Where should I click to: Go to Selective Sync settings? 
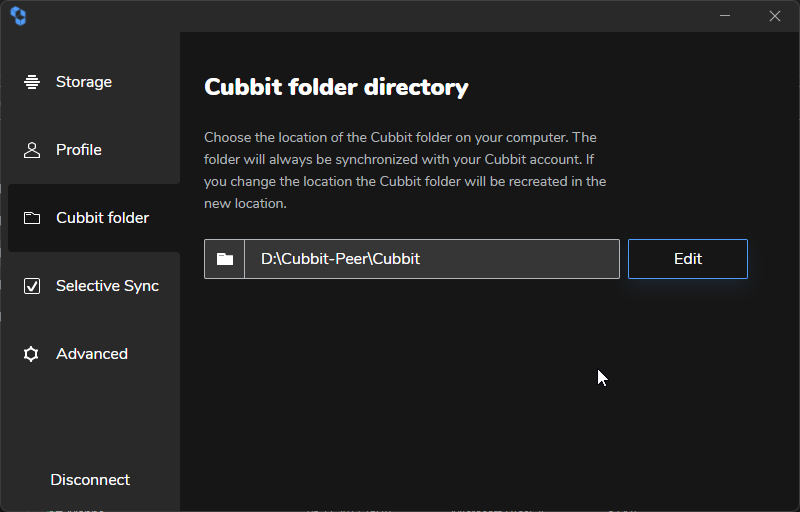(x=94, y=286)
